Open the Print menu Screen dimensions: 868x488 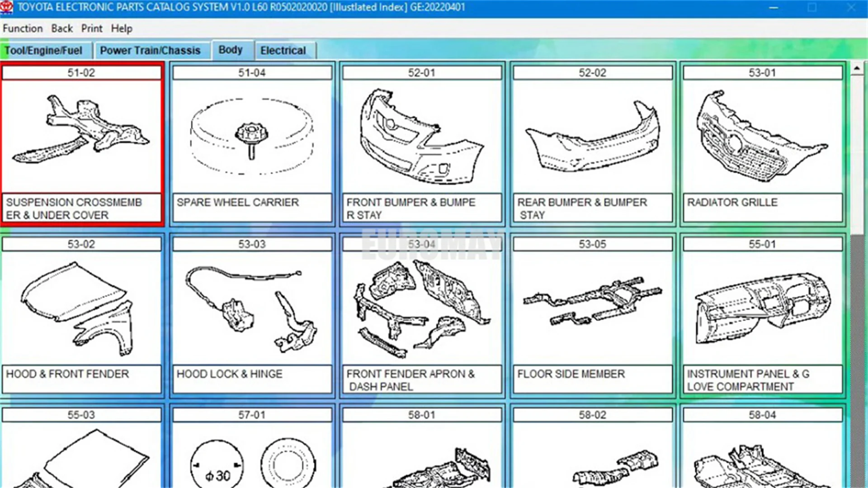92,28
